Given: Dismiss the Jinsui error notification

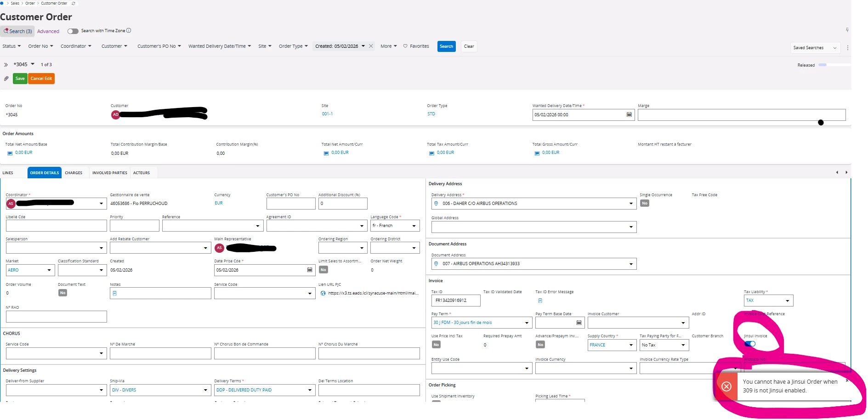Looking at the screenshot, I should pos(846,380).
